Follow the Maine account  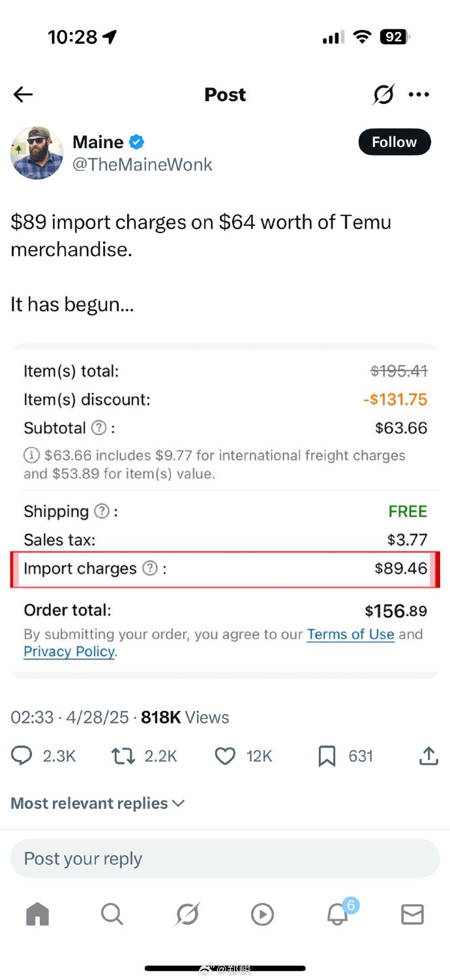[395, 142]
